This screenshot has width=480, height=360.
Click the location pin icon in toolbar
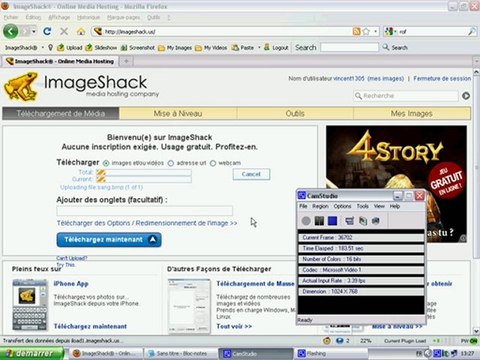pos(50,47)
